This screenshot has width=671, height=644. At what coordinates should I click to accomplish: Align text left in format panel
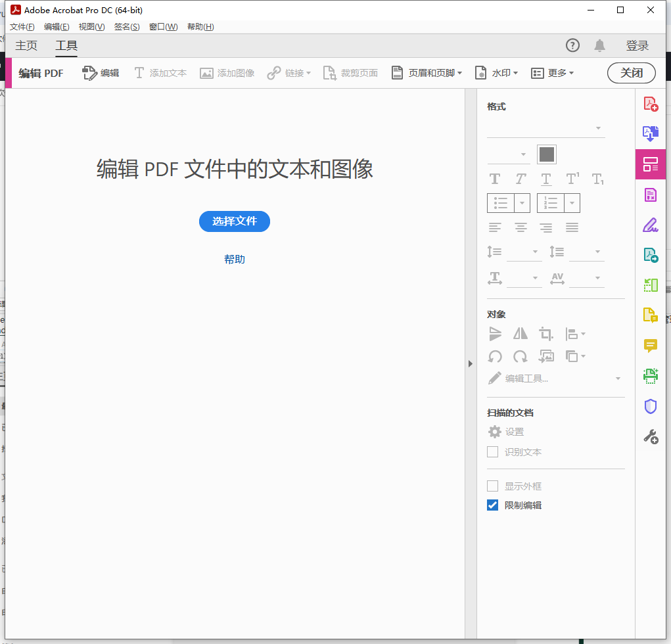[495, 227]
